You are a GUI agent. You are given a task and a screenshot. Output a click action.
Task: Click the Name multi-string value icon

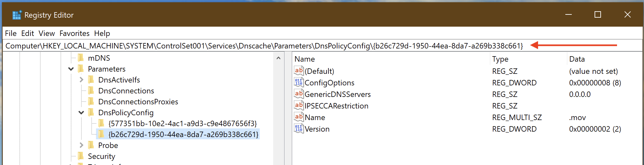tap(299, 117)
